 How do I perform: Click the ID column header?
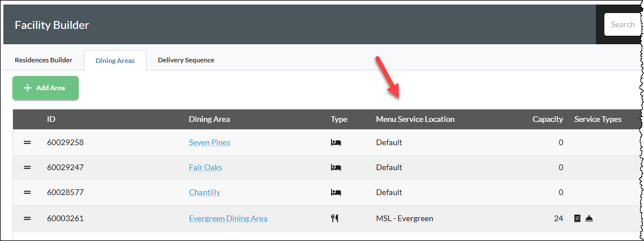pyautogui.click(x=51, y=119)
